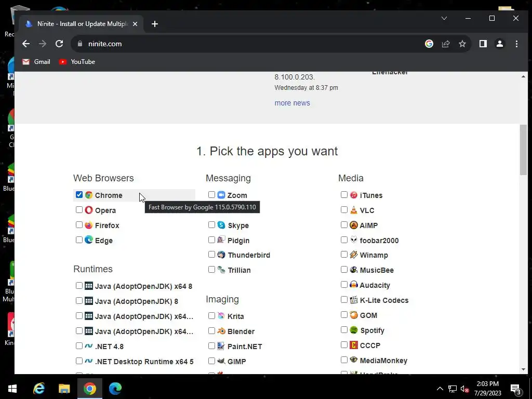Image resolution: width=532 pixels, height=399 pixels.
Task: Close the Ninite tab
Action: pos(135,24)
